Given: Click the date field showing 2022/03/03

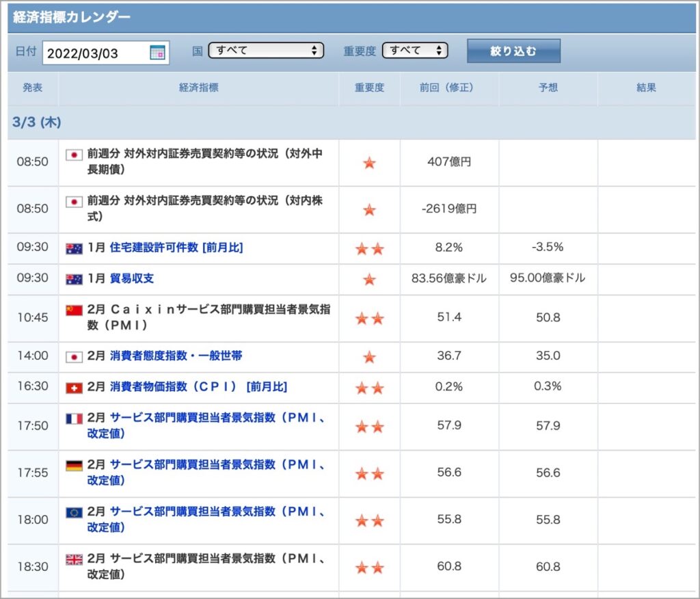Looking at the screenshot, I should coord(106,53).
